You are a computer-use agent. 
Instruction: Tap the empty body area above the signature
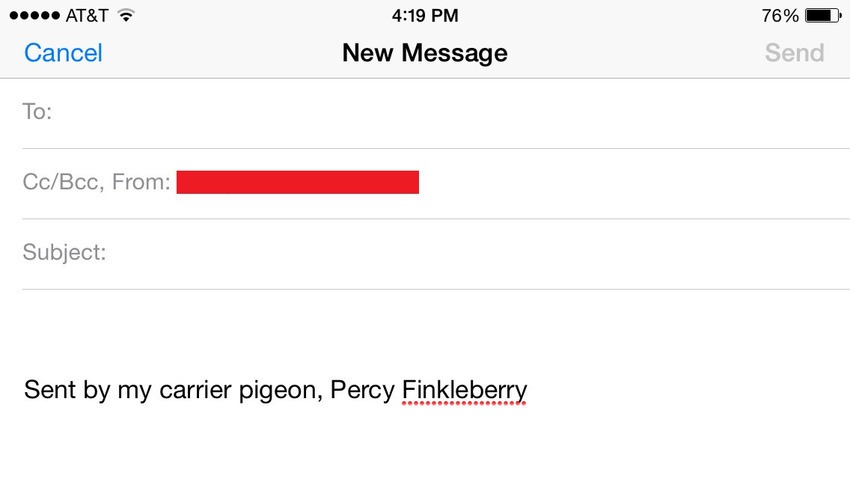coord(436,331)
